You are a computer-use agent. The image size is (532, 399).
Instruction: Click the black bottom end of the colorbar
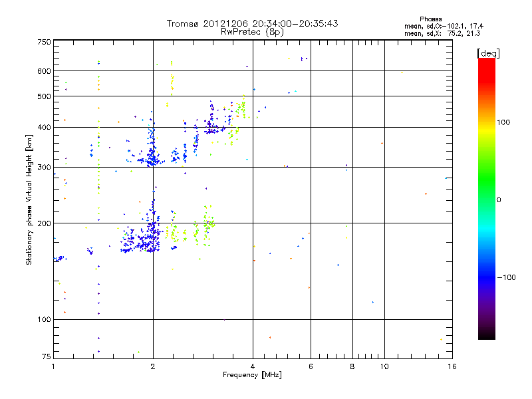(487, 334)
